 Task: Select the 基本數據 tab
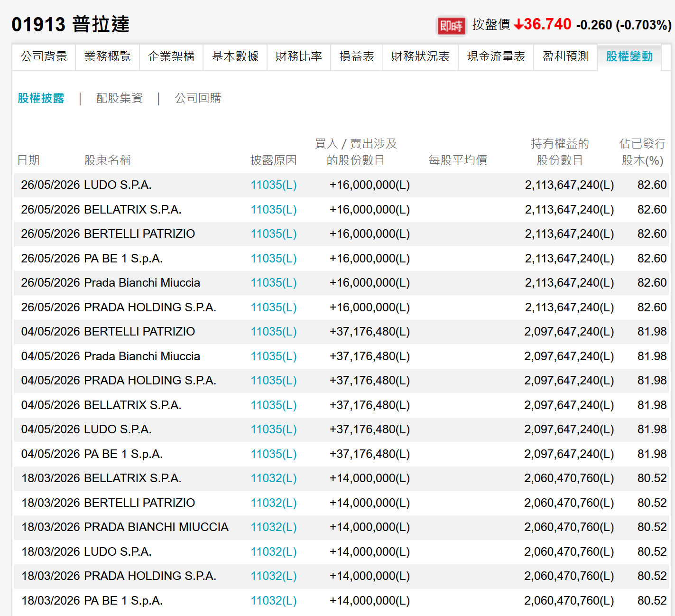coord(235,57)
